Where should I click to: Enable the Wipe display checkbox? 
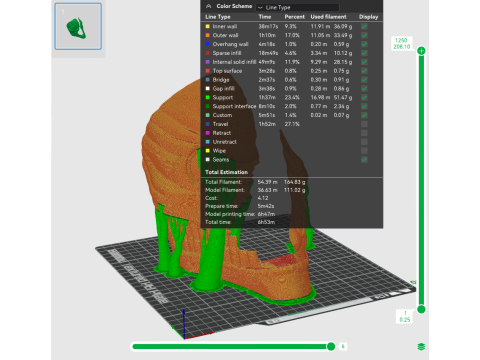(364, 151)
